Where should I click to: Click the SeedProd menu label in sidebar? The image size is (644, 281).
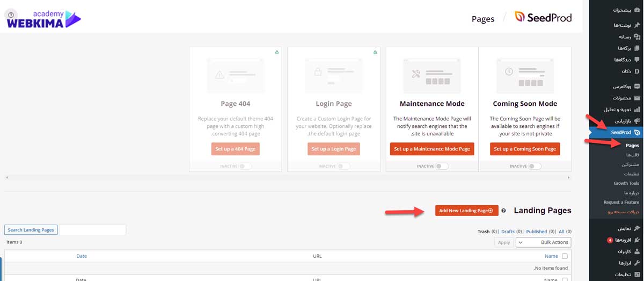[x=621, y=132]
